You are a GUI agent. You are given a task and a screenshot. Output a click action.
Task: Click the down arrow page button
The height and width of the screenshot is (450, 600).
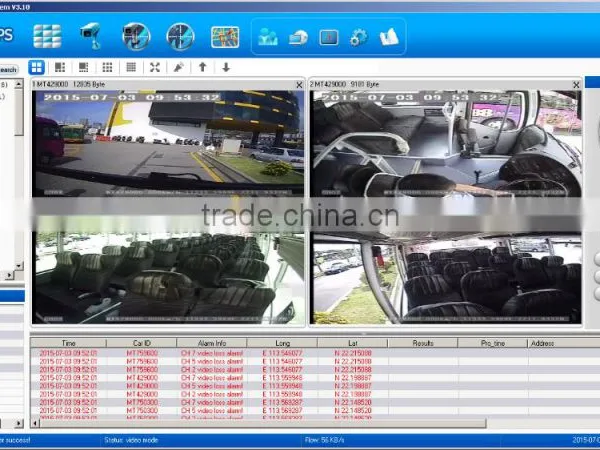point(226,67)
